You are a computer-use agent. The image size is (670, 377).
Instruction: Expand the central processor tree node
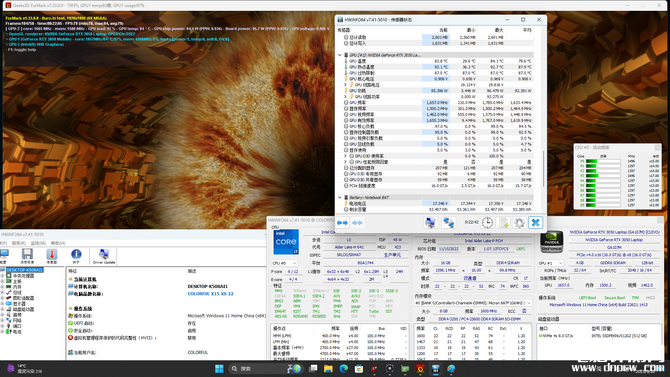tap(3, 276)
